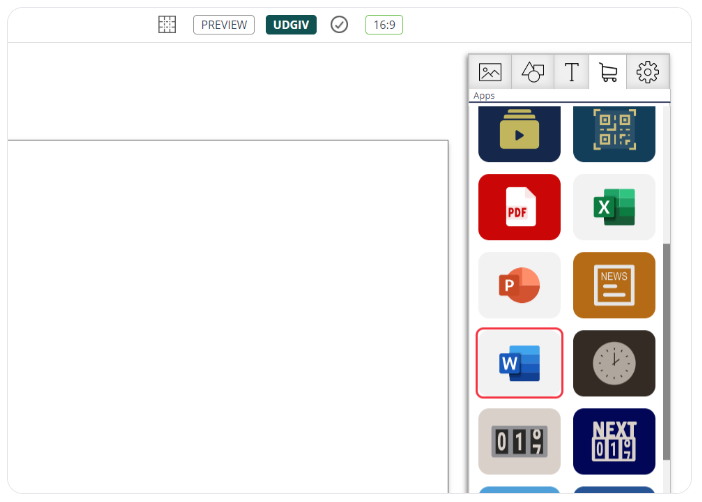This screenshot has height=502, width=702.
Task: Click the UDGIV publish button
Action: coord(291,25)
